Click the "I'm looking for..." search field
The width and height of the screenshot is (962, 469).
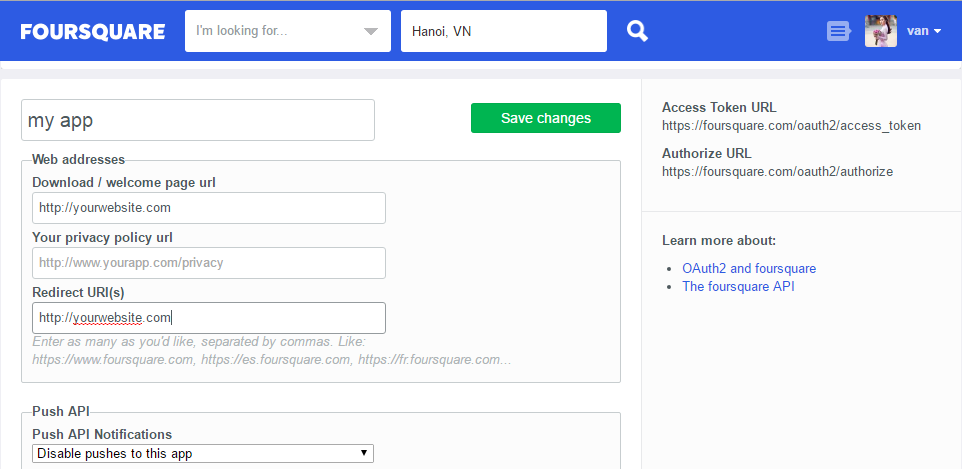288,31
